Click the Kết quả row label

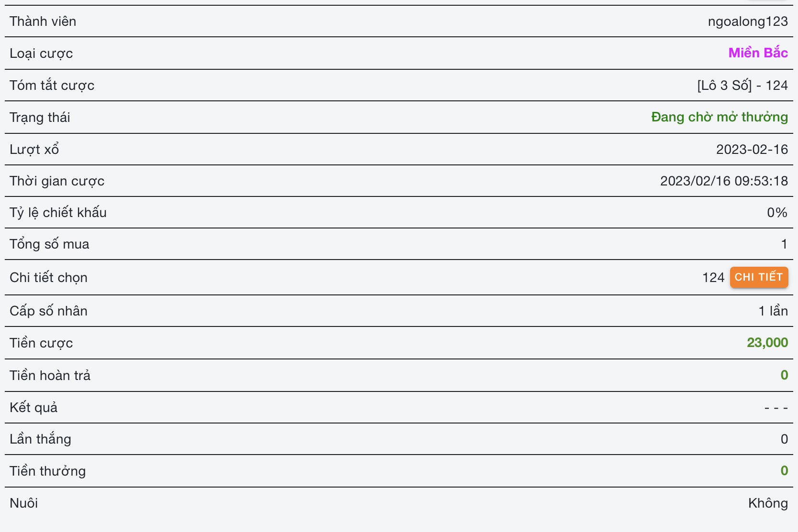click(x=33, y=408)
